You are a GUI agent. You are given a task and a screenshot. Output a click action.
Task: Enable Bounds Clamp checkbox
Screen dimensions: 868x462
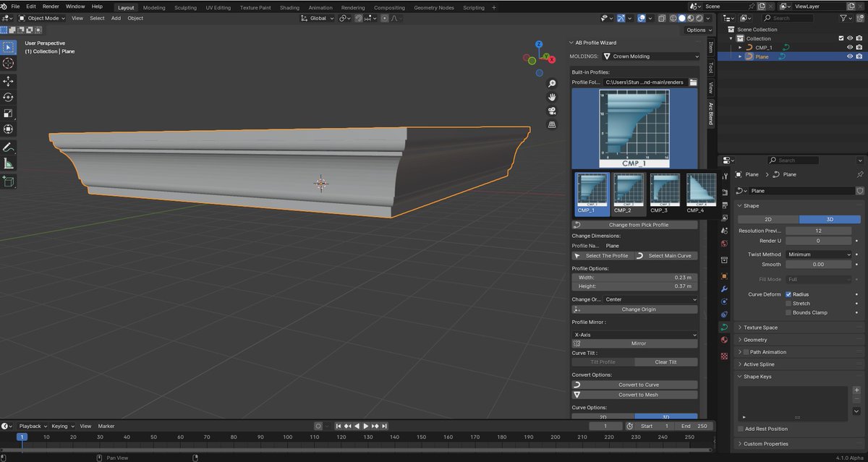[788, 312]
